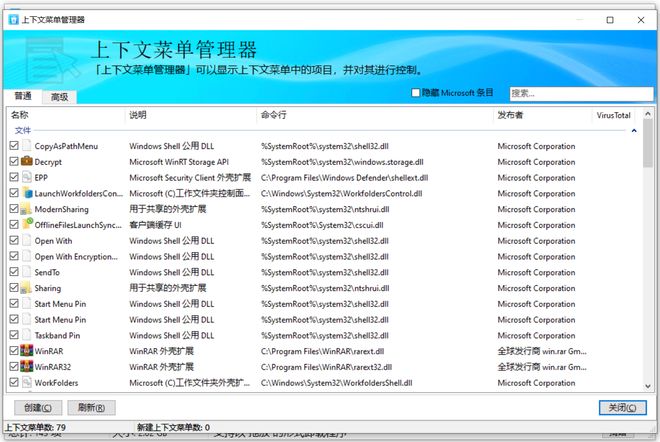
Task: Sort by the 发布者 column header
Action: [542, 115]
